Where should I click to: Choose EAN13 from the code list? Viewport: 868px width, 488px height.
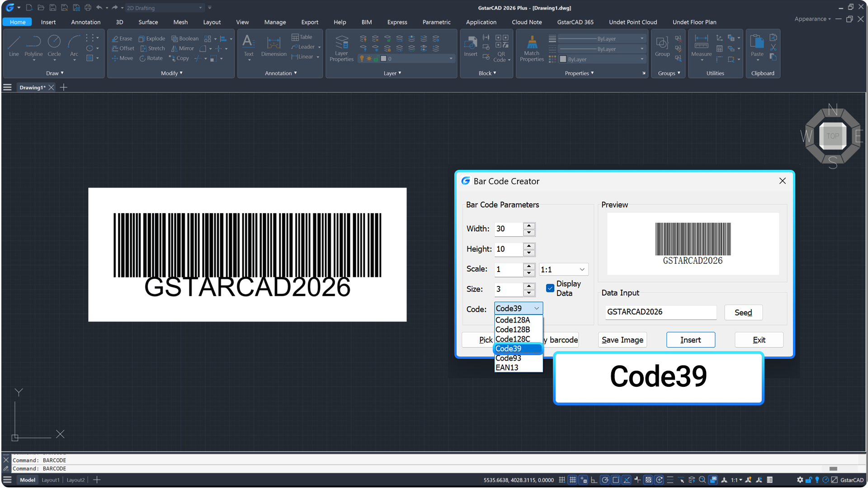coord(507,368)
